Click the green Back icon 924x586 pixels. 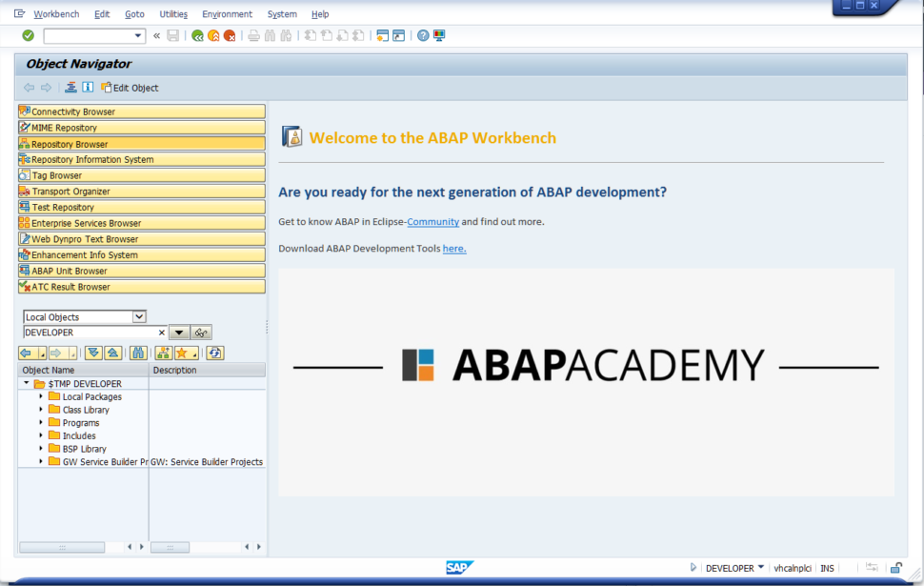coord(197,36)
